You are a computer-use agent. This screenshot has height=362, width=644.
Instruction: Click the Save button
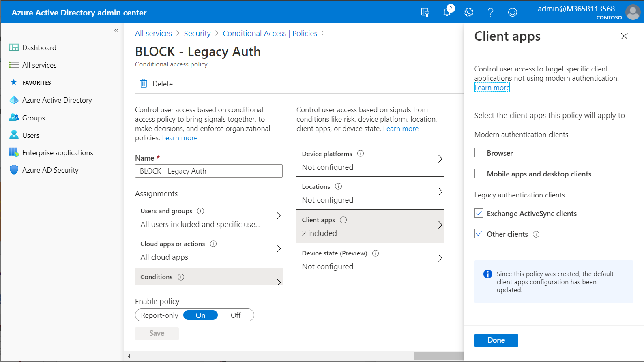(x=157, y=333)
